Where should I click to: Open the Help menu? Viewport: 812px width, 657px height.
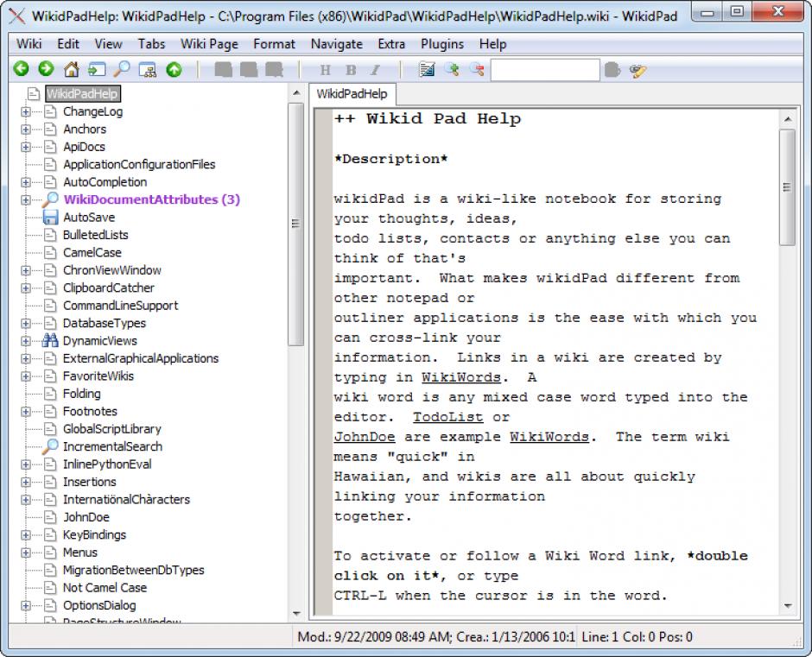pos(492,44)
